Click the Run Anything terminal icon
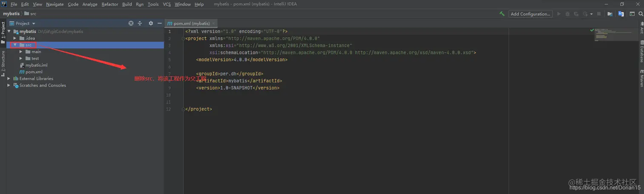Viewport: 644px width, 194px height. tap(632, 14)
